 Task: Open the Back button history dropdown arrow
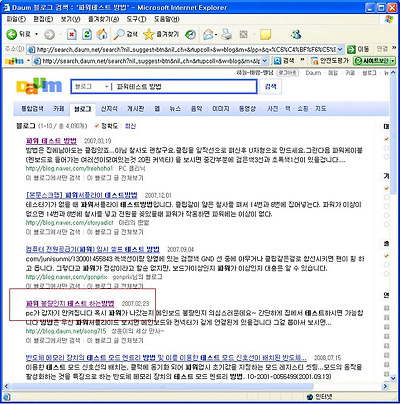(36, 34)
